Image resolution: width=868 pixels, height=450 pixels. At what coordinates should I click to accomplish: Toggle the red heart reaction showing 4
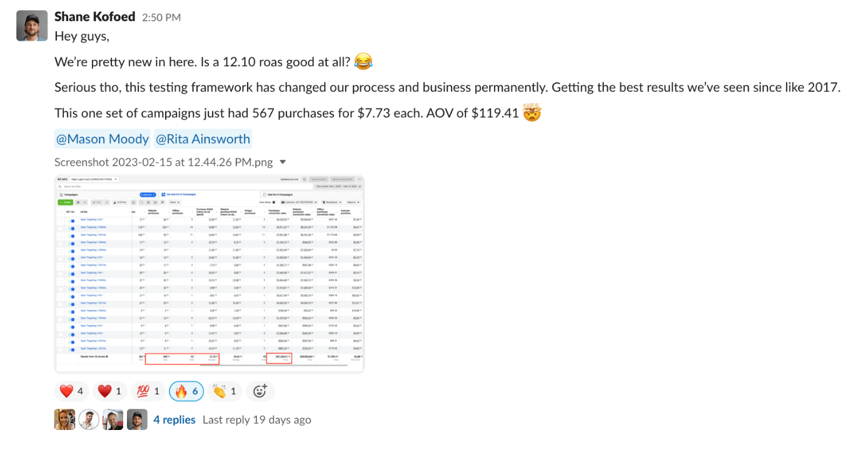72,391
